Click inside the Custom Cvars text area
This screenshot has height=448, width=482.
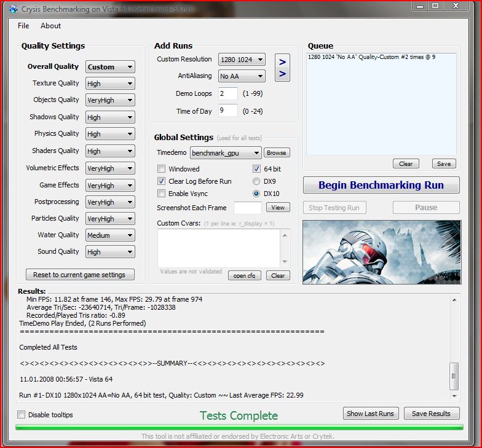(219, 248)
